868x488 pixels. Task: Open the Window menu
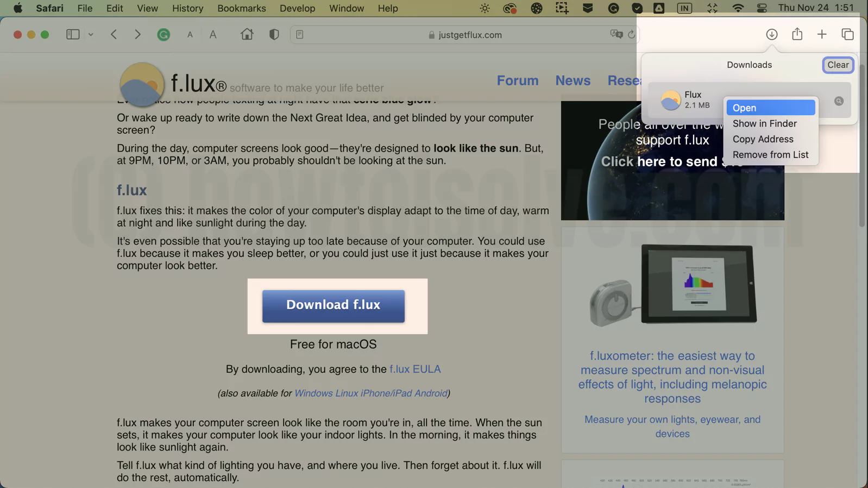(x=347, y=8)
